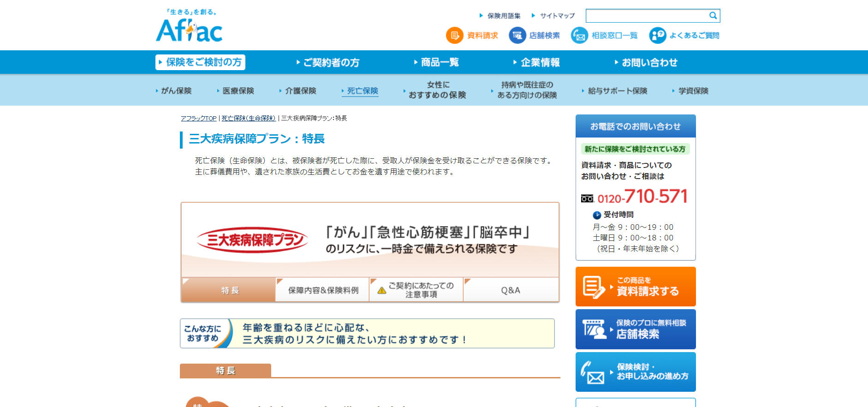Click the こんな方におすすめ banner
The width and height of the screenshot is (868, 407).
367,333
